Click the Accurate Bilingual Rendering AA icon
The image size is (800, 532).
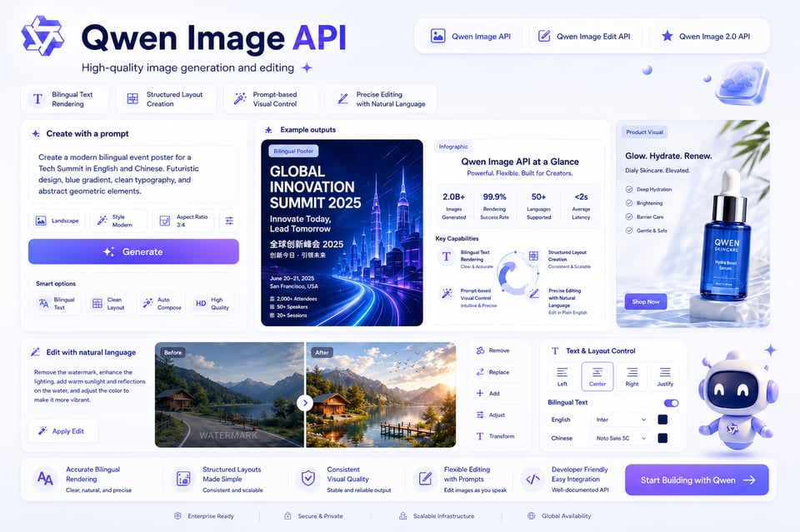click(x=45, y=479)
